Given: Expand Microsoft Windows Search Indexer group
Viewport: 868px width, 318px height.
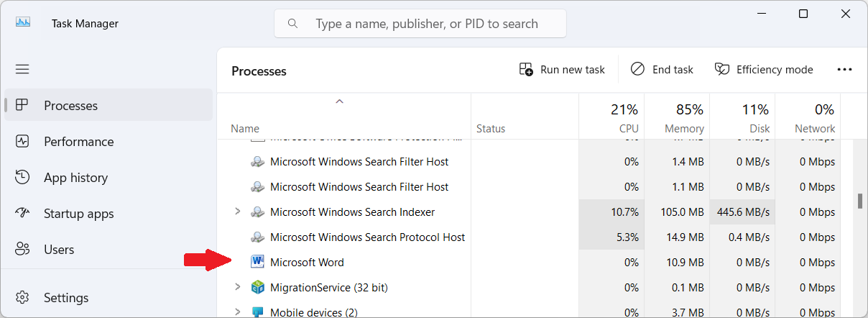Looking at the screenshot, I should click(238, 212).
